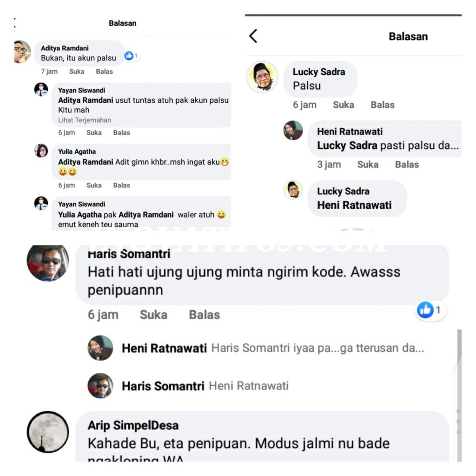The image size is (476, 476).
Task: View Yulia Agatha's profile picture
Action: click(41, 151)
